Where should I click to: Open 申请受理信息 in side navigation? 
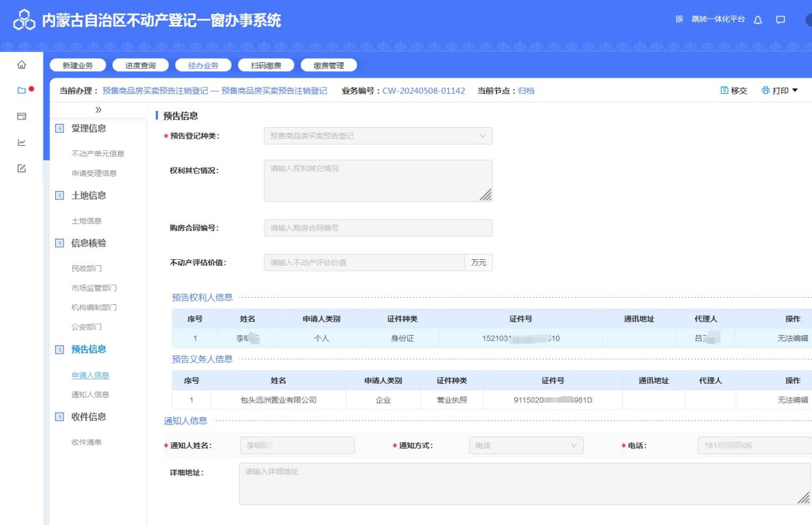94,173
